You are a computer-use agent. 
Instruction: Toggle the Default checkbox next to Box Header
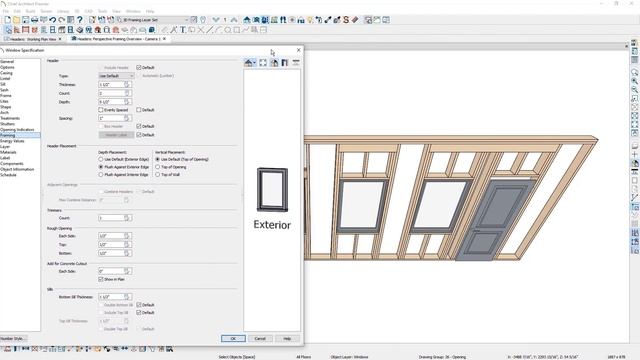(139, 126)
